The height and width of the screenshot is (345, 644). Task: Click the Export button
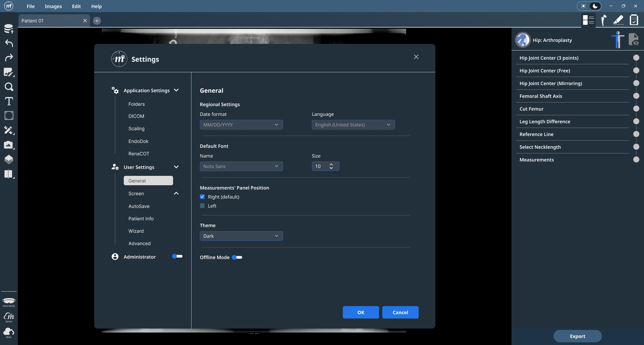tap(577, 336)
